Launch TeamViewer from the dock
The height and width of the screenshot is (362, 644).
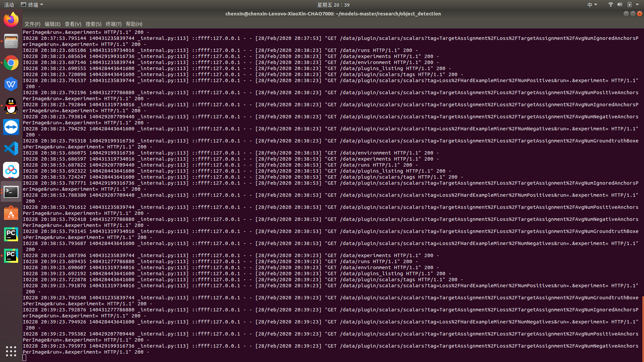point(11,127)
